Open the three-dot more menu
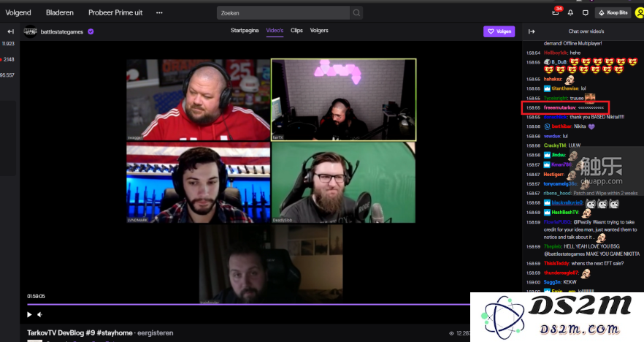The width and height of the screenshot is (644, 342). 159,12
